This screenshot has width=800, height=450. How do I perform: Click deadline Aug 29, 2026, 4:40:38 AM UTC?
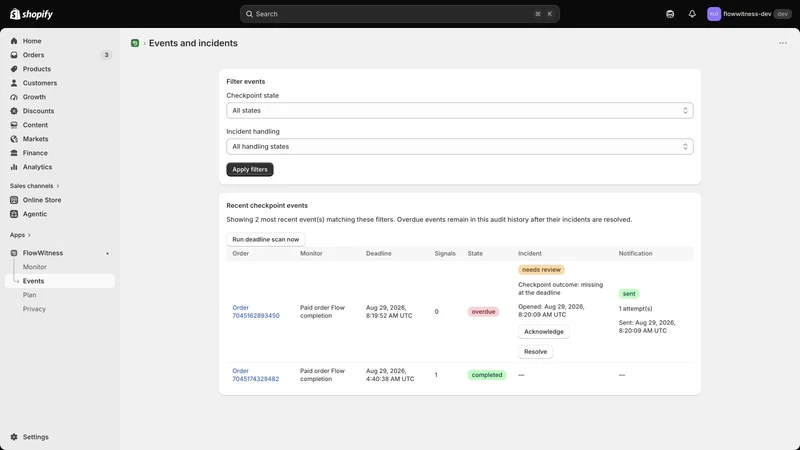tap(390, 375)
